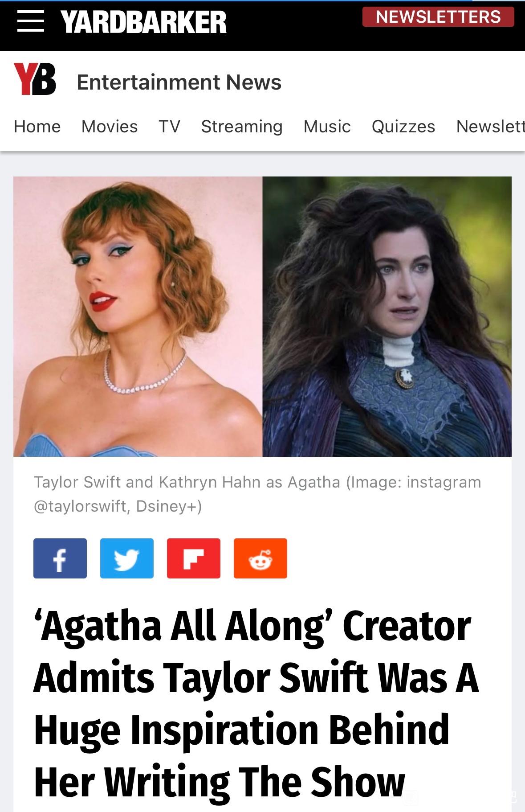Click the Yardbarker wordmark logo
Screen dimensions: 525x812
[143, 22]
